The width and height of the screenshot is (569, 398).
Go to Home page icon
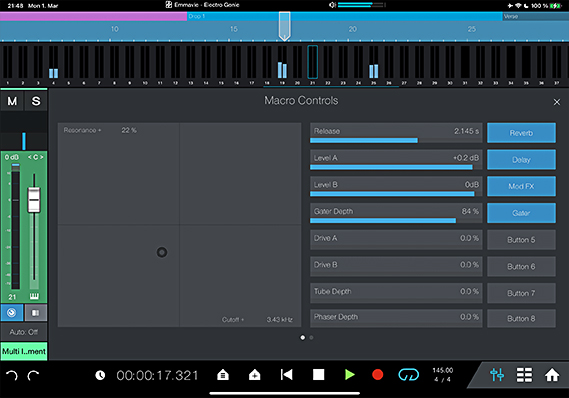(x=552, y=375)
